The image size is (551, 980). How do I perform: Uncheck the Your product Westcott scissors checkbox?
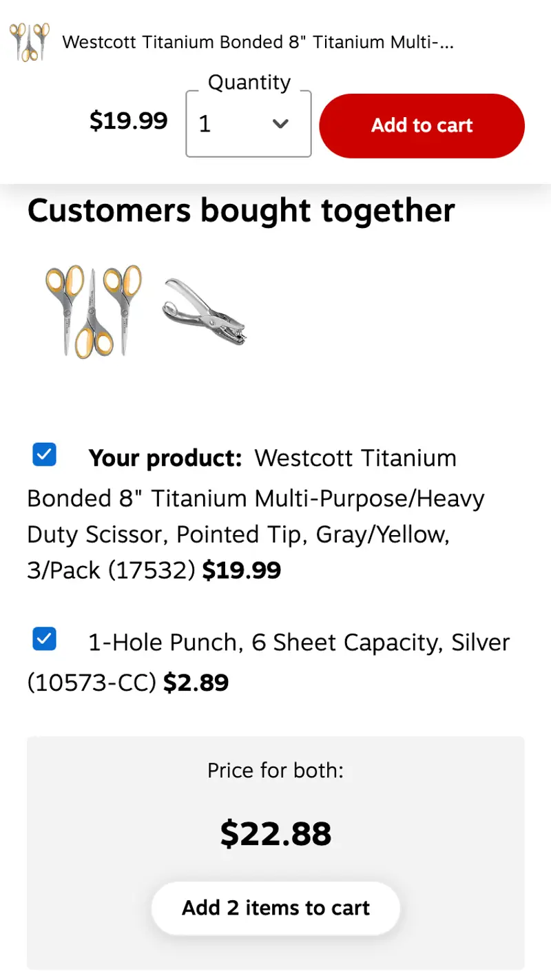pyautogui.click(x=45, y=455)
